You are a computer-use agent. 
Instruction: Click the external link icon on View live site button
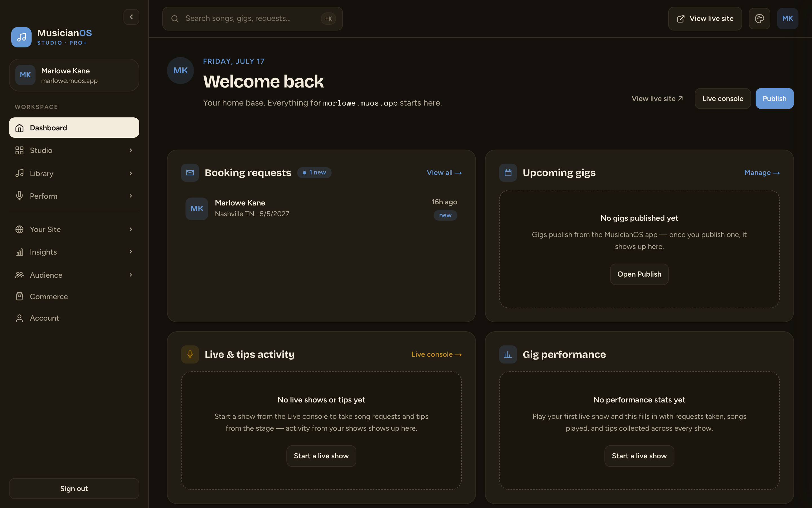pyautogui.click(x=681, y=19)
